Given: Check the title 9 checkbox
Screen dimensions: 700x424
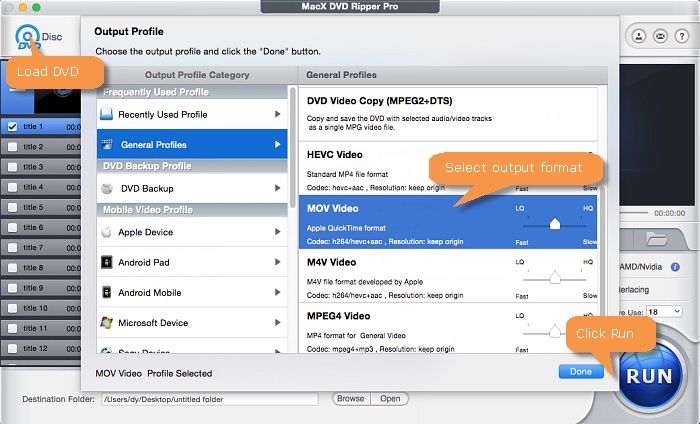Looking at the screenshot, I should [x=12, y=288].
